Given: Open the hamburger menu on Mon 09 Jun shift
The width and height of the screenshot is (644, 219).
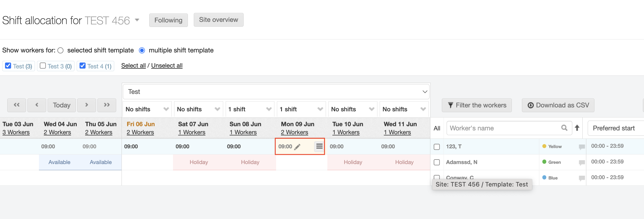Looking at the screenshot, I should point(319,146).
